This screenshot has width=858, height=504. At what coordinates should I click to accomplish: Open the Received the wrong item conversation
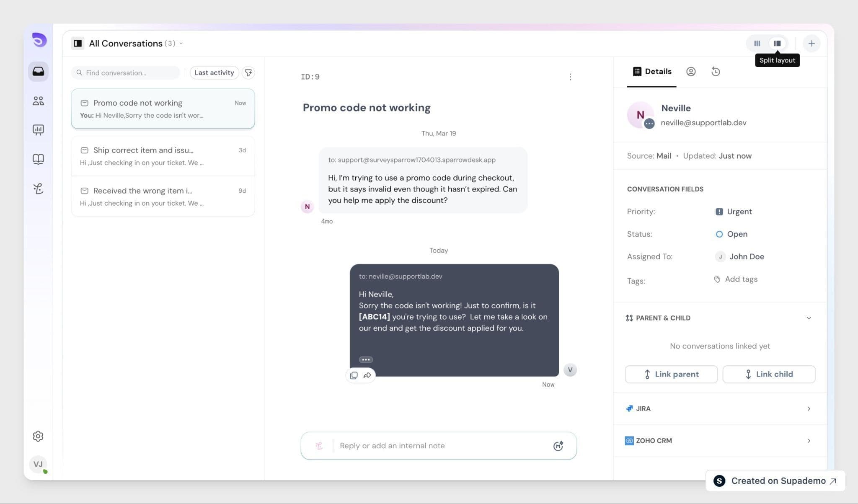point(163,196)
